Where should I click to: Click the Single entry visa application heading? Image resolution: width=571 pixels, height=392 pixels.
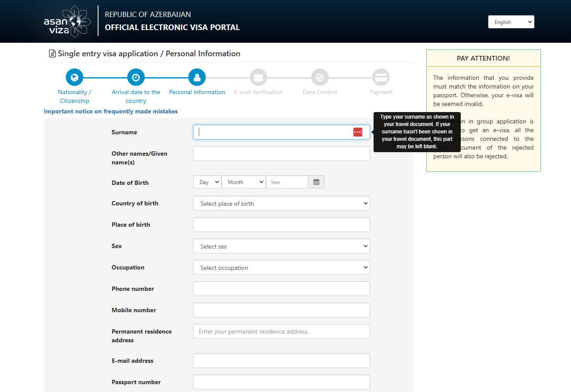pos(149,54)
